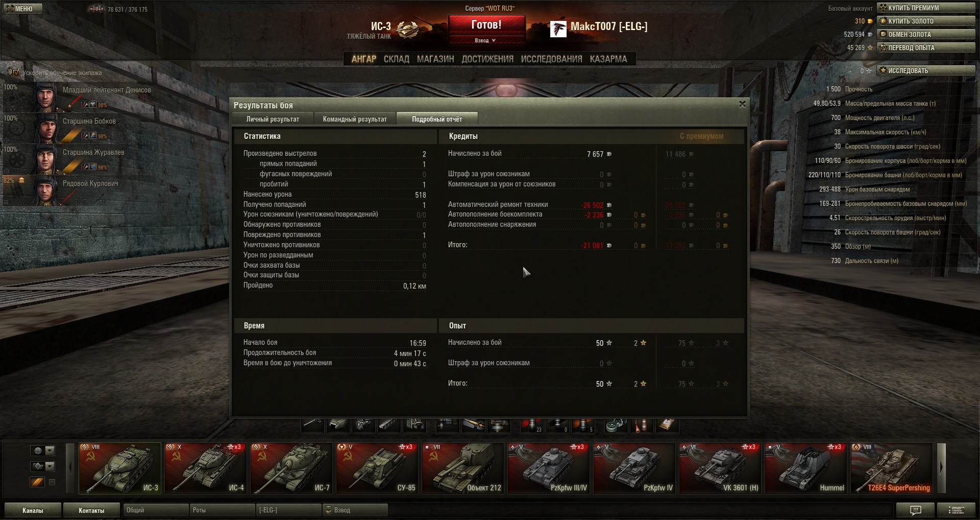Open the Взвод dropdown under the battle button

point(485,40)
